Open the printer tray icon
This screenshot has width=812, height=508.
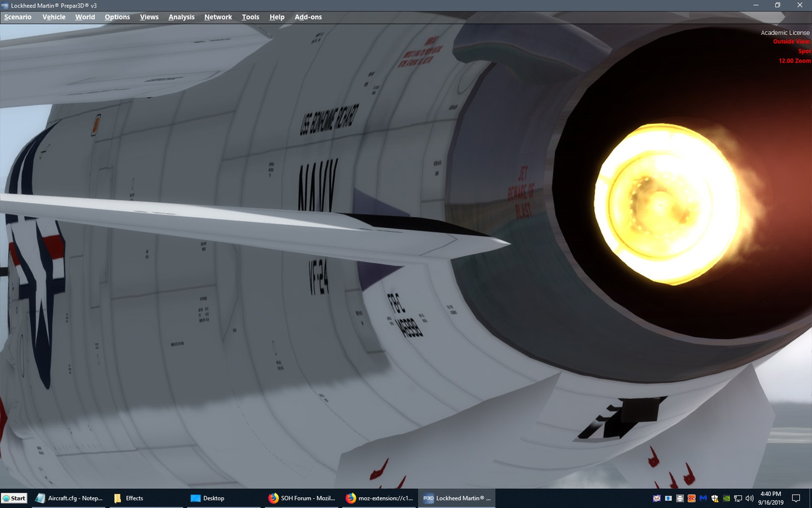pos(680,498)
